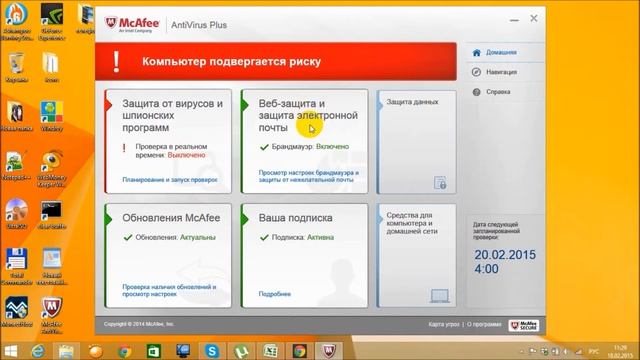Open File Explorer from the taskbar

point(66,351)
